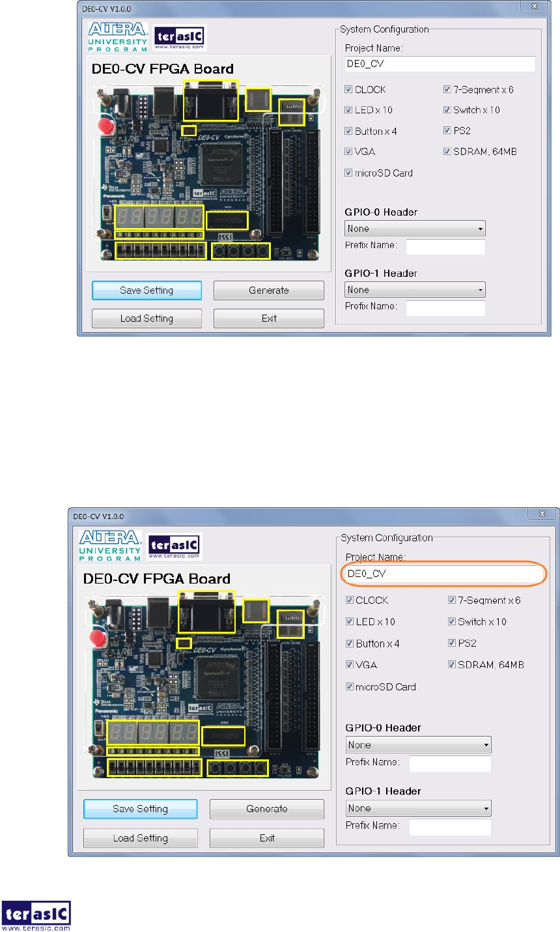This screenshot has width=560, height=932.
Task: Click 'DE0-CV FPGA Board' heading in lower window
Action: pyautogui.click(x=156, y=579)
